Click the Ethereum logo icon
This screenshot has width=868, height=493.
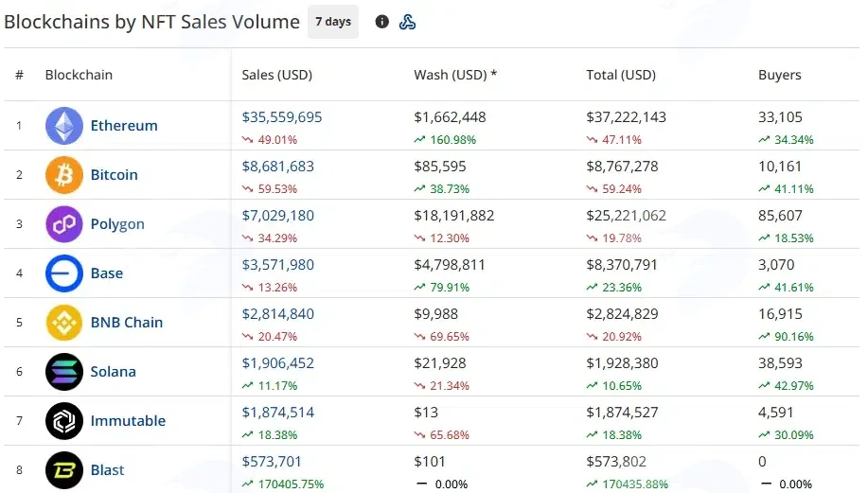pyautogui.click(x=64, y=126)
